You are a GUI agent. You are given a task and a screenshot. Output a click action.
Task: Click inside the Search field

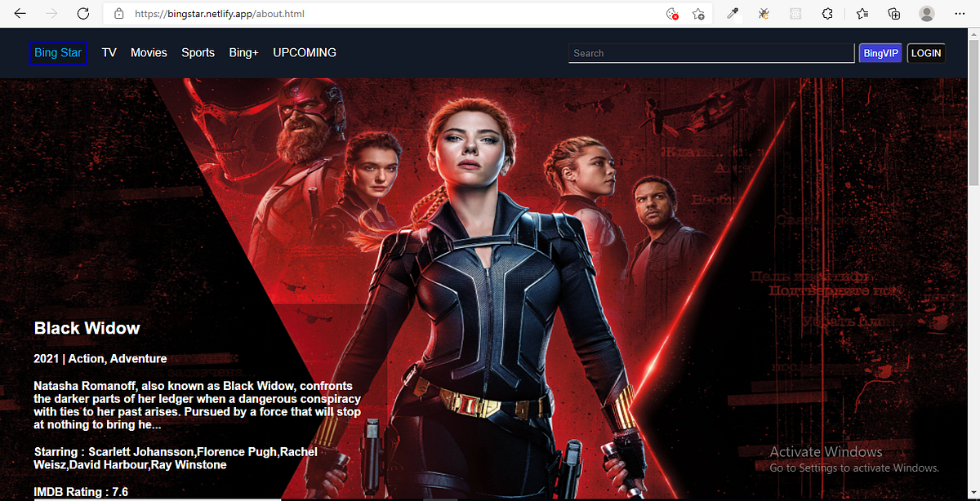710,53
